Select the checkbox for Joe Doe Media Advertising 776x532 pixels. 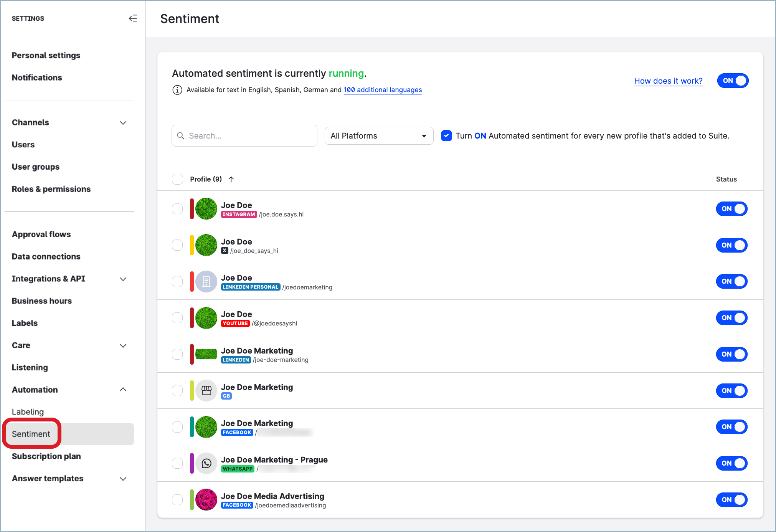pos(177,499)
